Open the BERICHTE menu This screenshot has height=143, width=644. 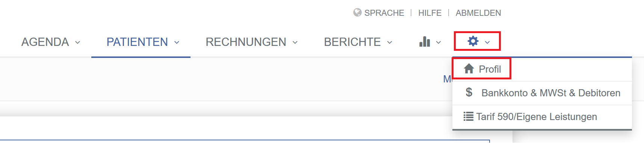click(352, 42)
